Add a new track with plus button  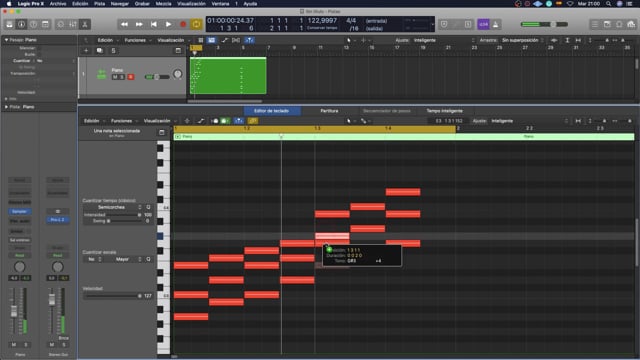coord(86,51)
